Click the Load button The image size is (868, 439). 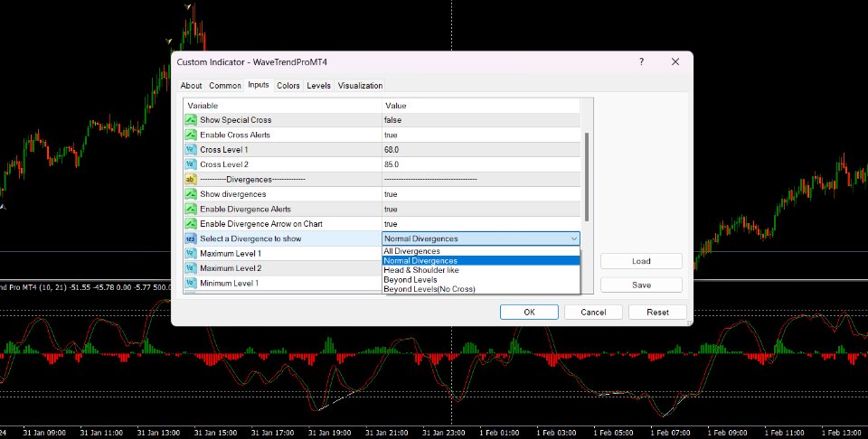642,261
